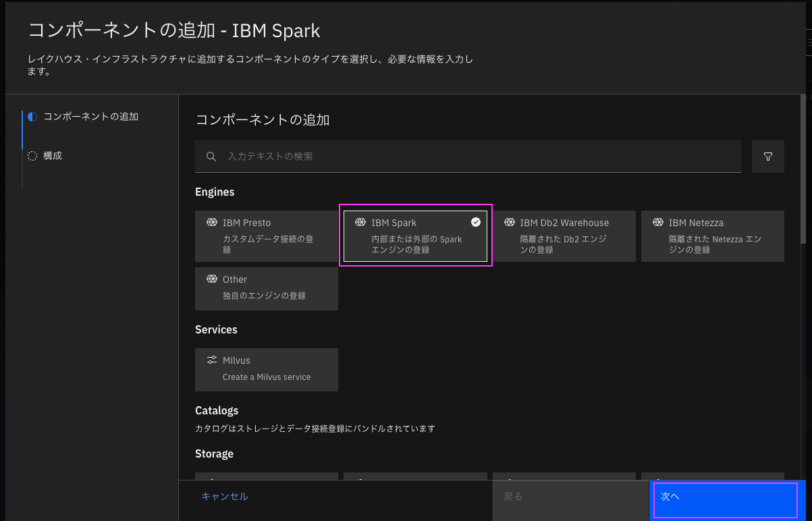Click 隔離された Db2 エンジンの登録 description
The width and height of the screenshot is (812, 521).
coord(563,244)
